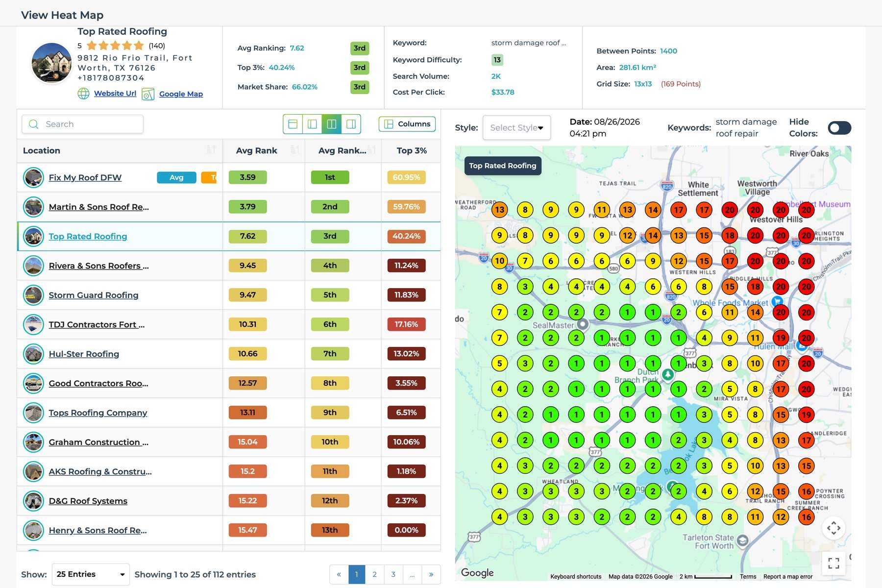This screenshot has width=882, height=588.
Task: Click the Top Rated Roofing map label
Action: tap(503, 166)
